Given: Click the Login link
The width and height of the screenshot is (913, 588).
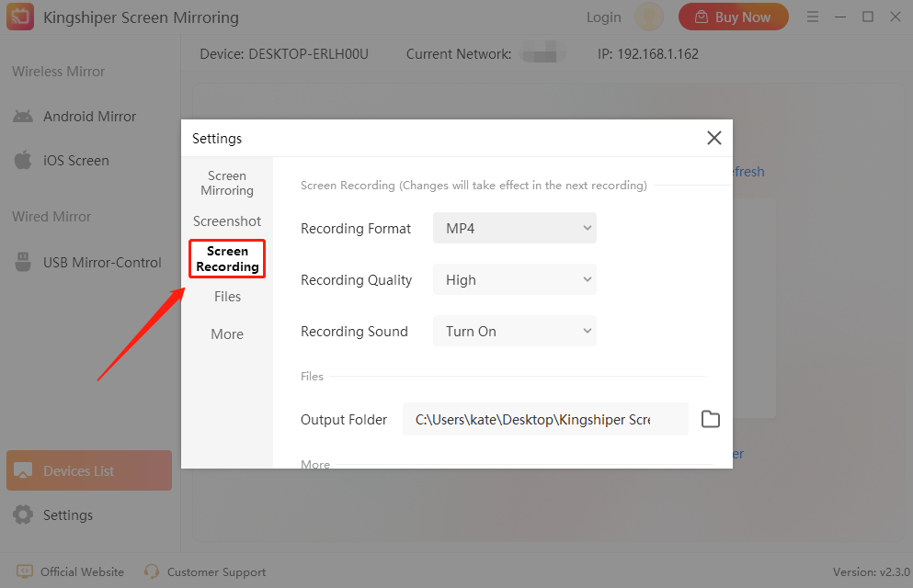Looking at the screenshot, I should (604, 17).
